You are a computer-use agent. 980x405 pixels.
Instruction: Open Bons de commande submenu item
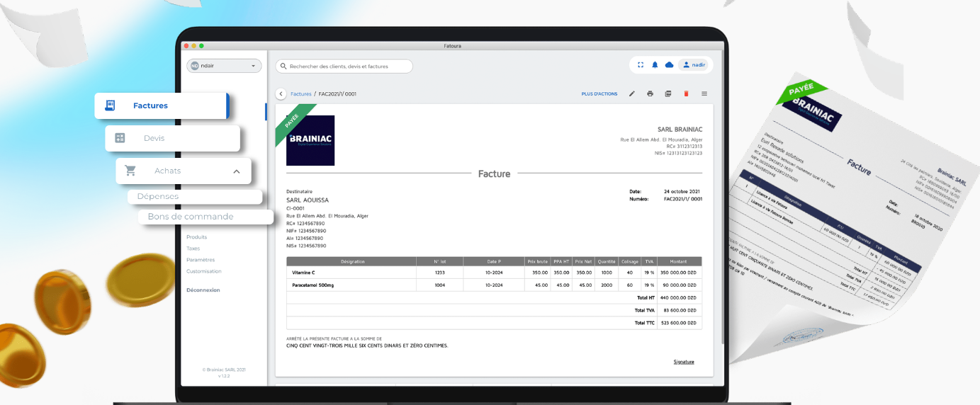tap(191, 217)
